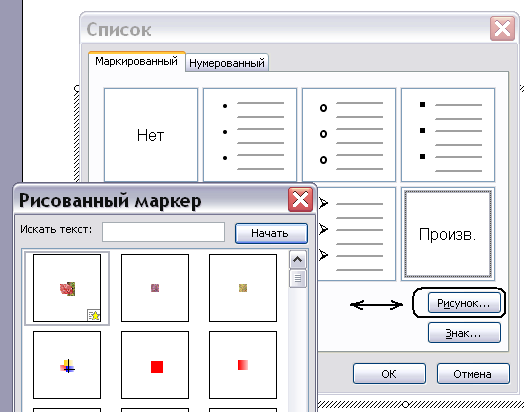Select the colorful cross picture bullet
The height and width of the screenshot is (412, 524).
[67, 365]
